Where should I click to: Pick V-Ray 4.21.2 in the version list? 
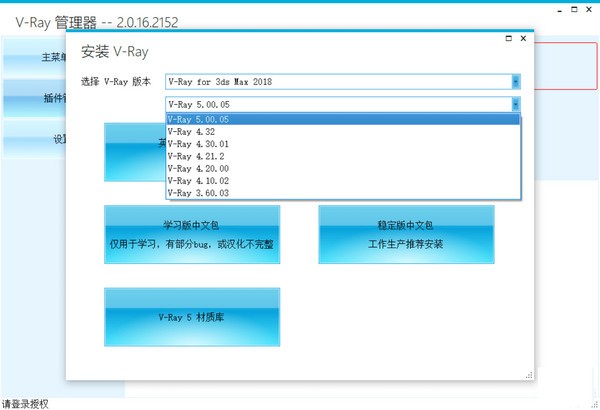click(343, 156)
